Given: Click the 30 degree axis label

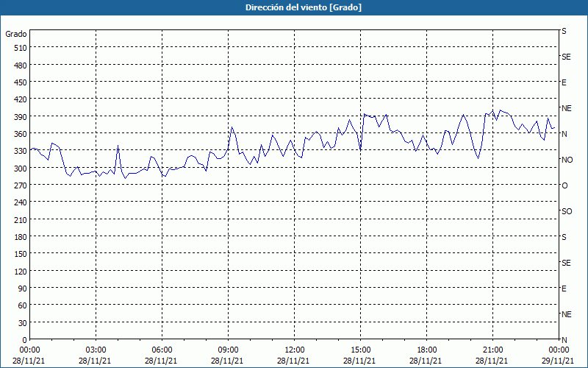Looking at the screenshot, I should click(x=23, y=323).
